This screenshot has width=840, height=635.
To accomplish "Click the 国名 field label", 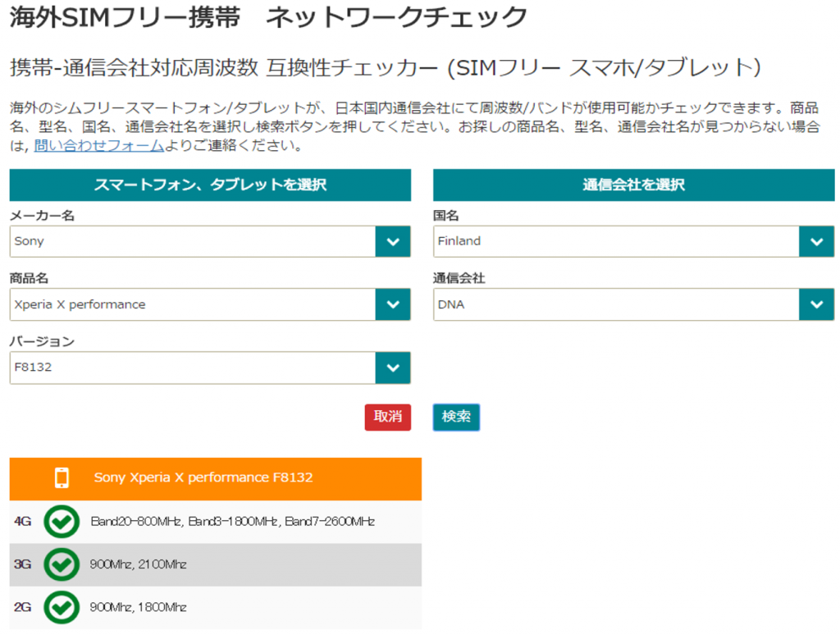I will tap(445, 216).
